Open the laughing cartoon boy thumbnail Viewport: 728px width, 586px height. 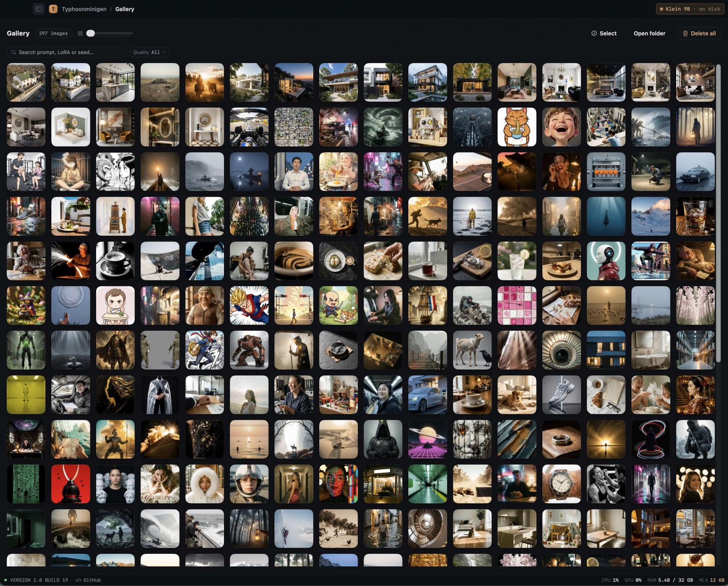[561, 127]
